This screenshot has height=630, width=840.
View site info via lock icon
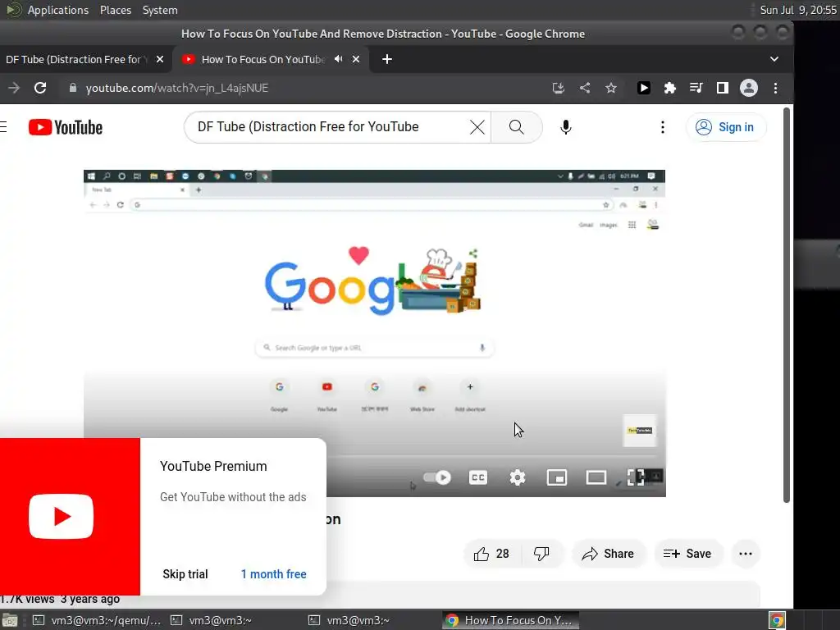73,88
